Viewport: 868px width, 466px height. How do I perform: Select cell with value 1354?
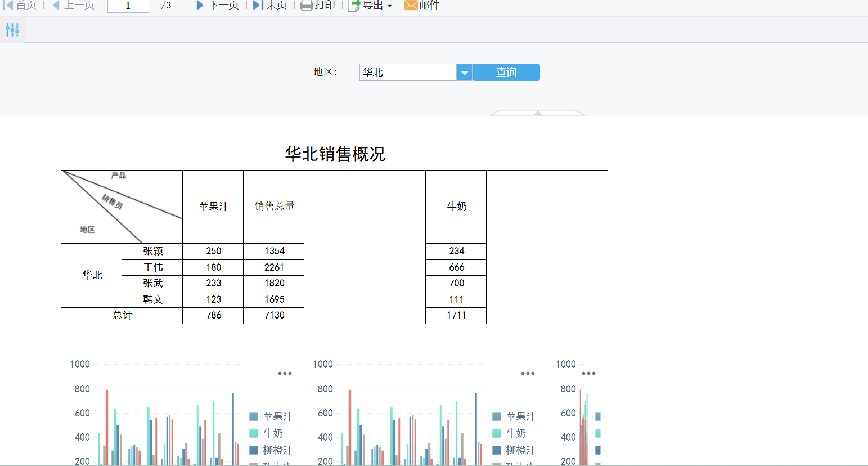tap(274, 251)
